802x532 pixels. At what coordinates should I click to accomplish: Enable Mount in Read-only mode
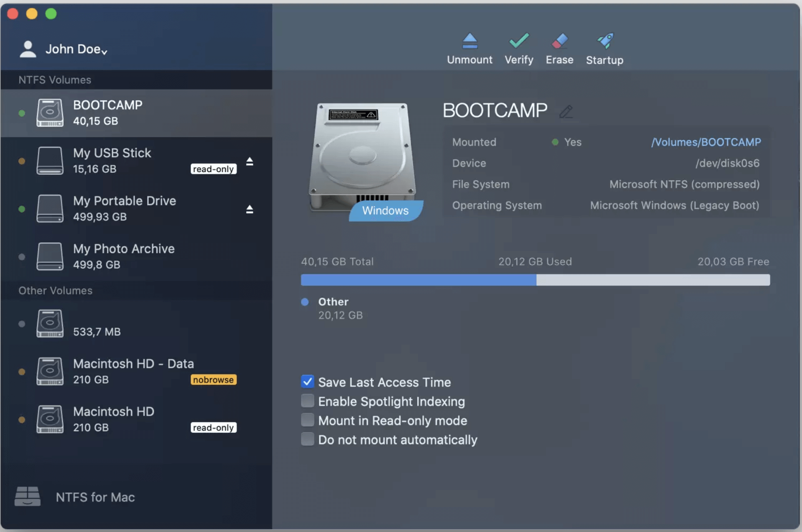[x=307, y=419]
